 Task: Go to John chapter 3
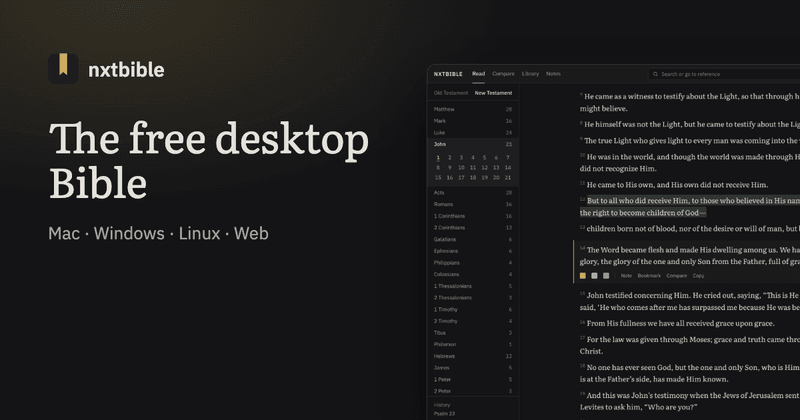point(461,158)
